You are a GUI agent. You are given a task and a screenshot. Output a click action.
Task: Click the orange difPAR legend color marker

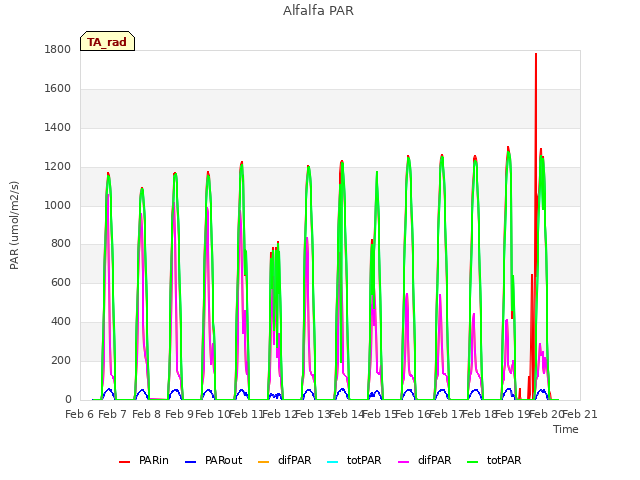click(x=264, y=462)
